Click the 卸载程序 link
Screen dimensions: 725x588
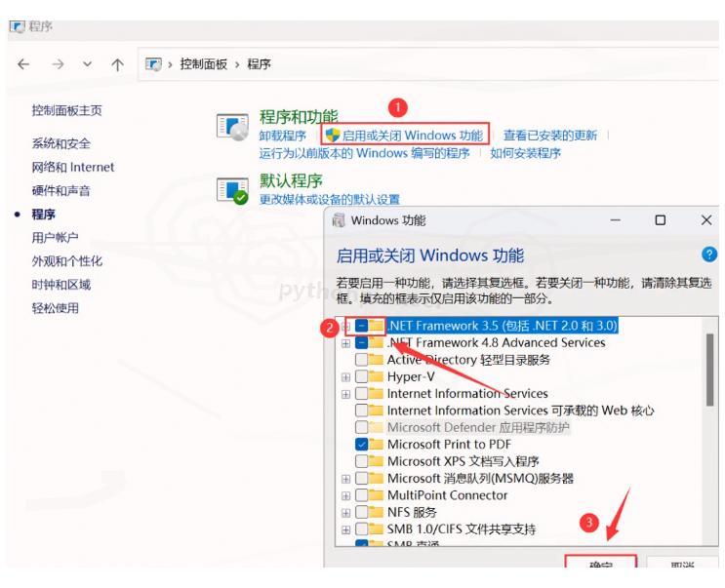(x=283, y=136)
